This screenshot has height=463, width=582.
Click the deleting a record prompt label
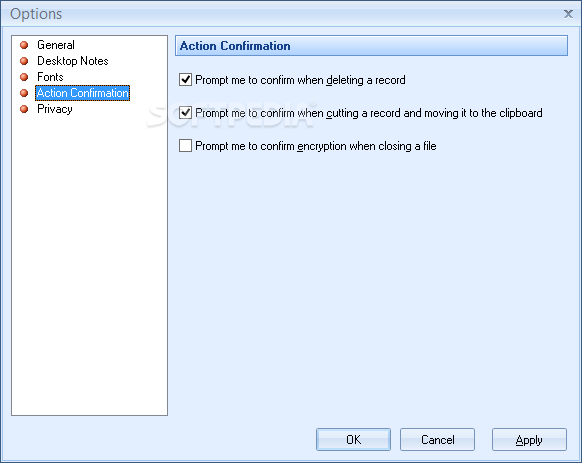300,80
